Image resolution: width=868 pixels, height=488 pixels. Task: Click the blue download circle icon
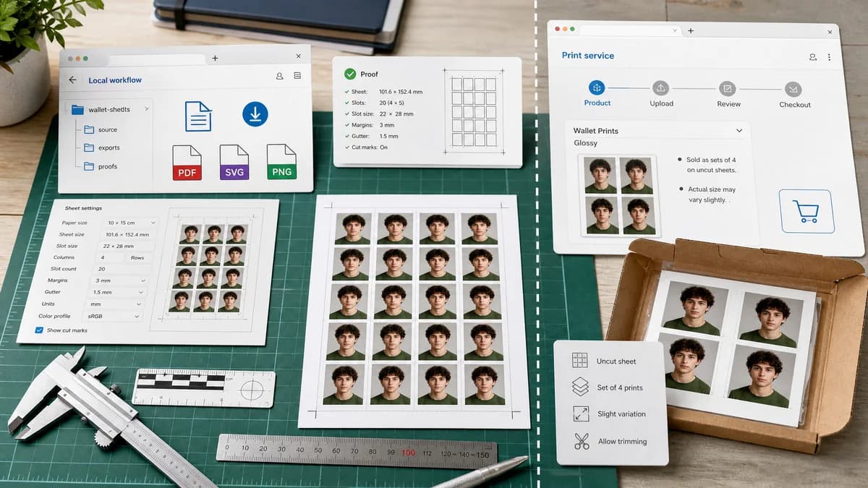tap(255, 114)
